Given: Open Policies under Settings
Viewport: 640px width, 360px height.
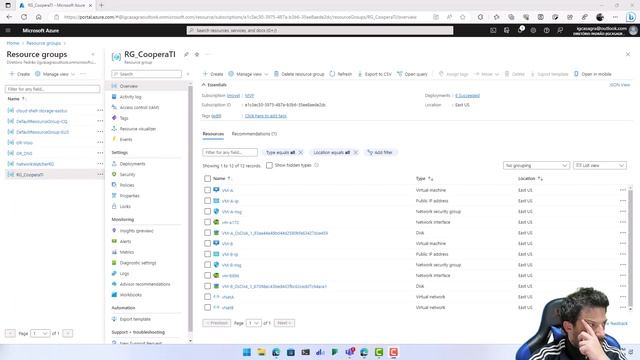Looking at the screenshot, I should (127, 185).
